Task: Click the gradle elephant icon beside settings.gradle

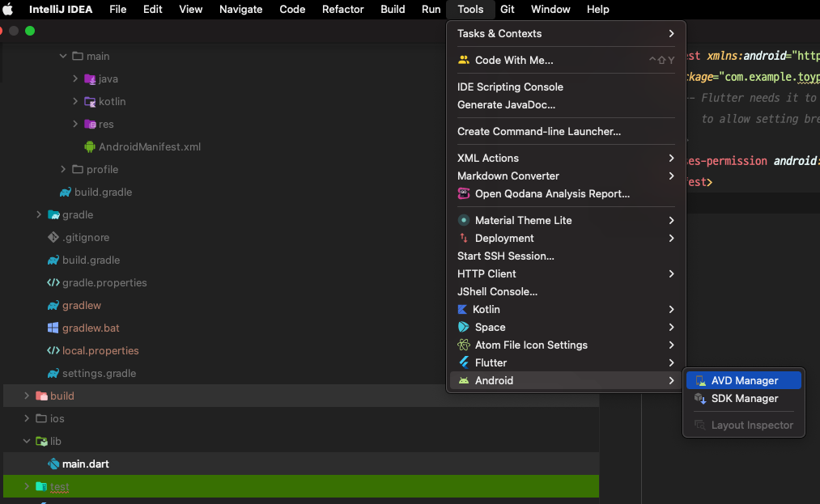Action: 53,373
